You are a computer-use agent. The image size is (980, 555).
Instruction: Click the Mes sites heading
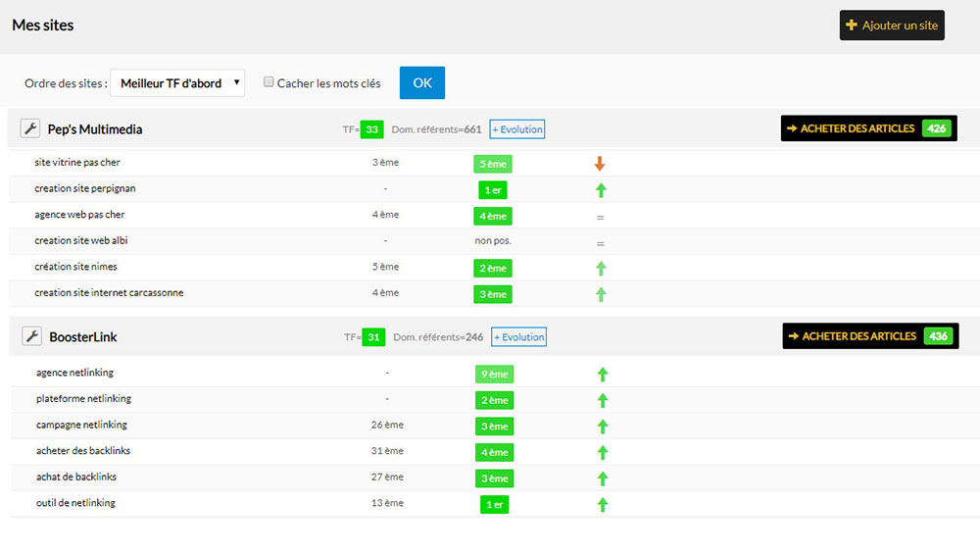pyautogui.click(x=43, y=25)
